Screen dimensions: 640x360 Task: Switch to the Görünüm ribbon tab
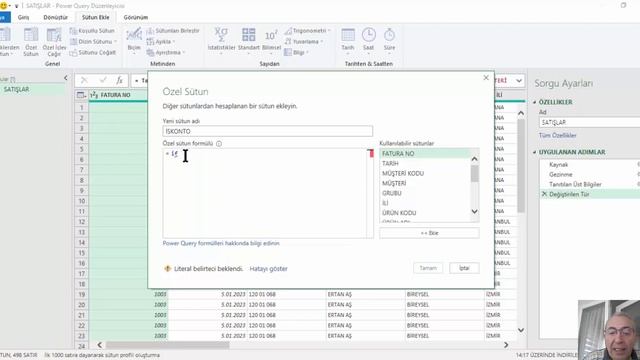(136, 18)
